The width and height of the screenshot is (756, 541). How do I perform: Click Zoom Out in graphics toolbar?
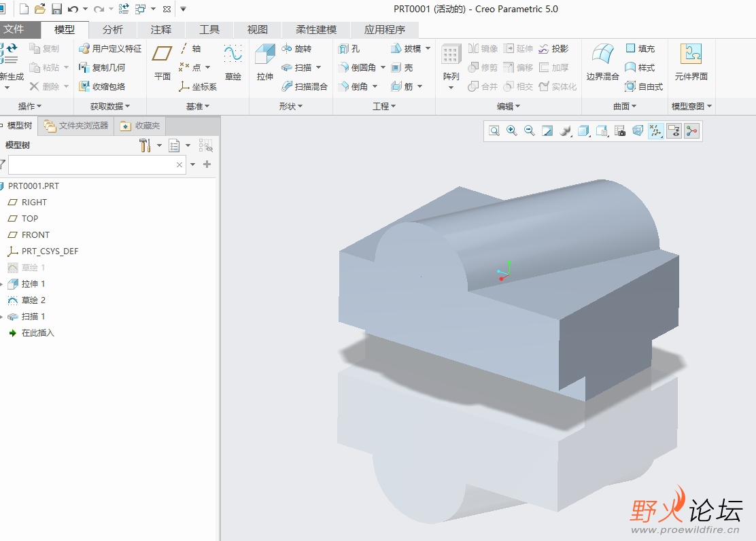[530, 130]
